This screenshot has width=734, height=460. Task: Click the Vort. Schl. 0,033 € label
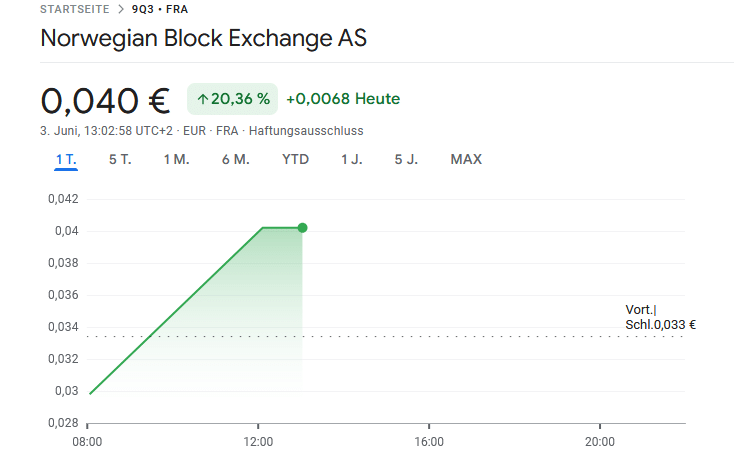(x=660, y=317)
